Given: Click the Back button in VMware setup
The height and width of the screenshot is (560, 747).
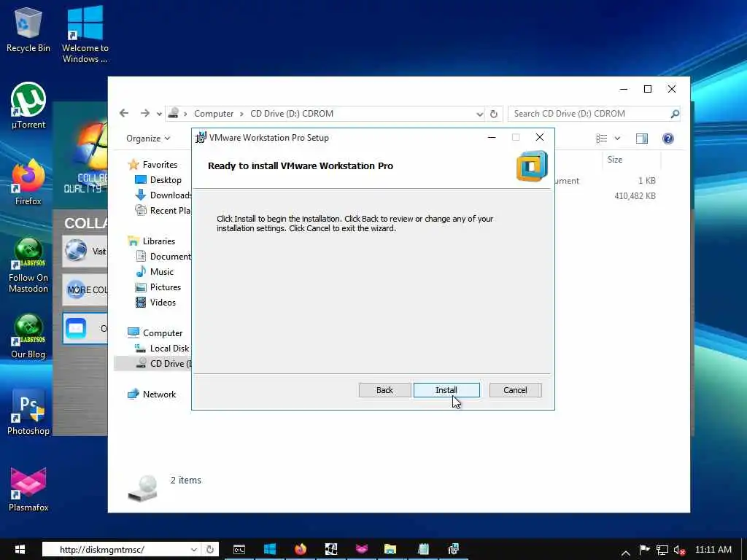Looking at the screenshot, I should (x=384, y=390).
